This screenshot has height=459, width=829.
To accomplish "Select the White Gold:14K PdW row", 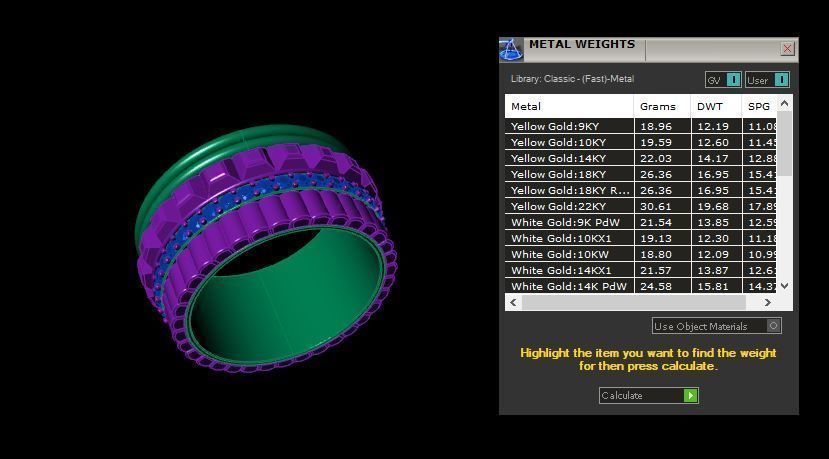I will pos(641,286).
